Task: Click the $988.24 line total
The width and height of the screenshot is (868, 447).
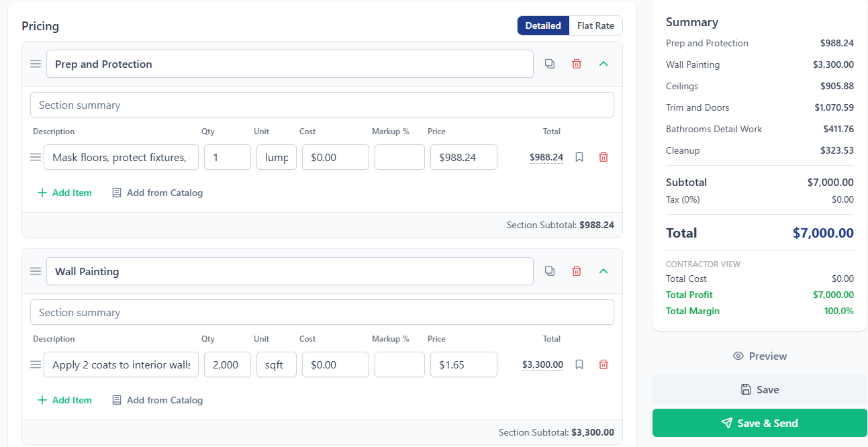Action: click(x=546, y=157)
